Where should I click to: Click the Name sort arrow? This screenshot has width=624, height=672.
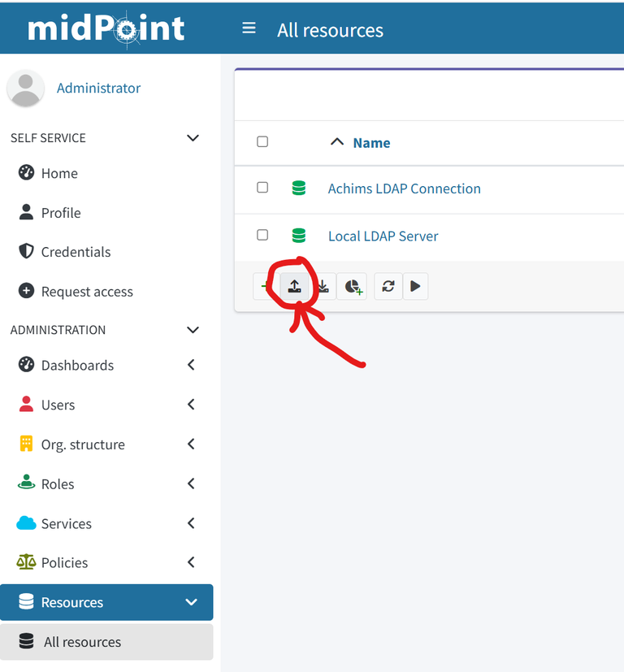tap(337, 141)
